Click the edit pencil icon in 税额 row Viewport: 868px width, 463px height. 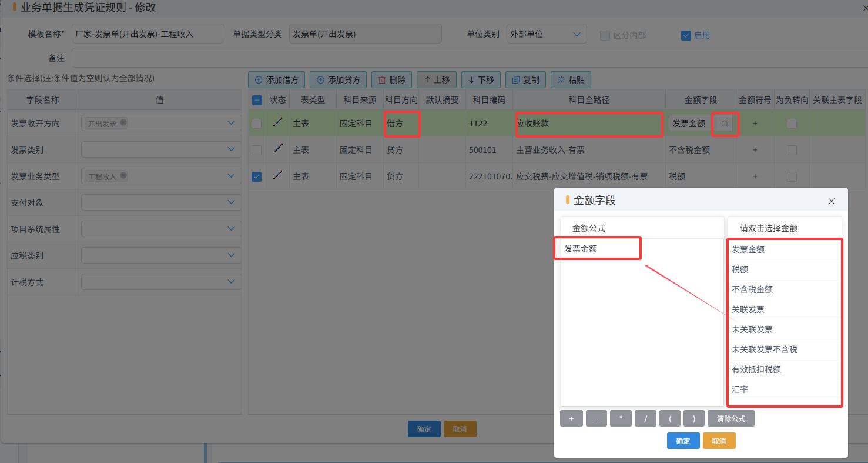277,175
